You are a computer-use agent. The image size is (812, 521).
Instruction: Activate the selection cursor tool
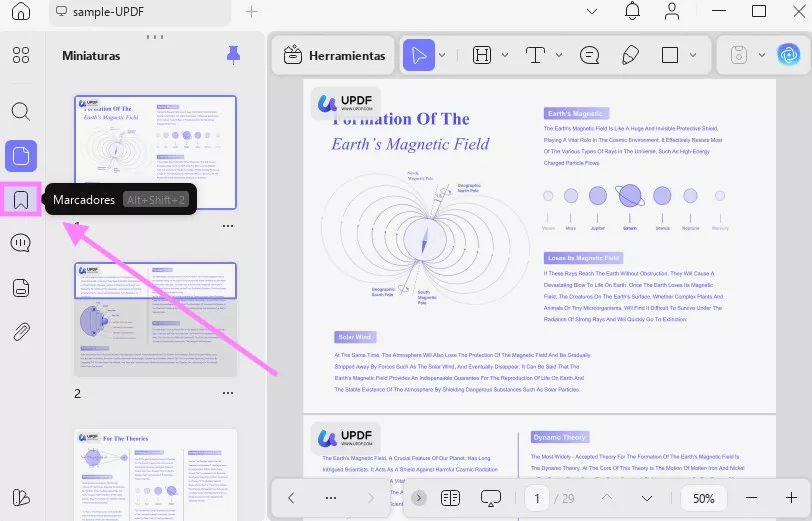click(x=418, y=55)
